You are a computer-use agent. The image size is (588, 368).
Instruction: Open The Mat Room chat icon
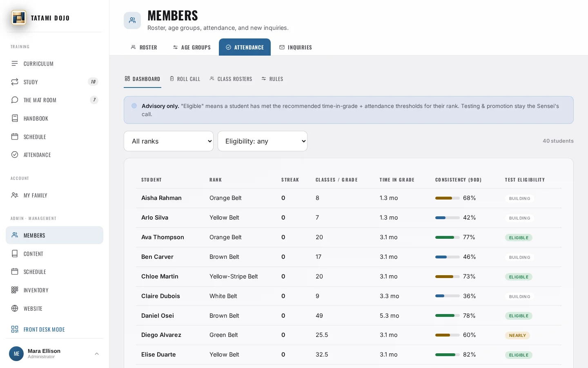(x=15, y=100)
